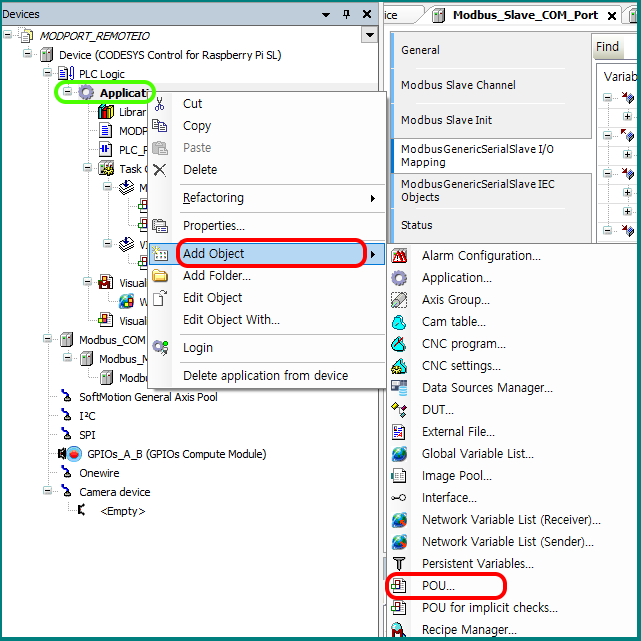The image size is (641, 641).
Task: Select POU... from the Add Object submenu
Action: 438,586
